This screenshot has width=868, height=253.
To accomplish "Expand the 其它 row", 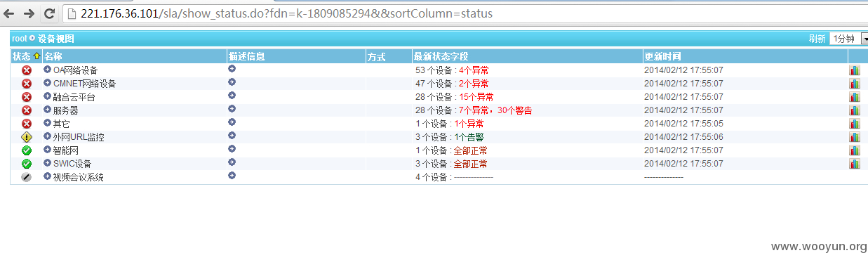I will (48, 123).
